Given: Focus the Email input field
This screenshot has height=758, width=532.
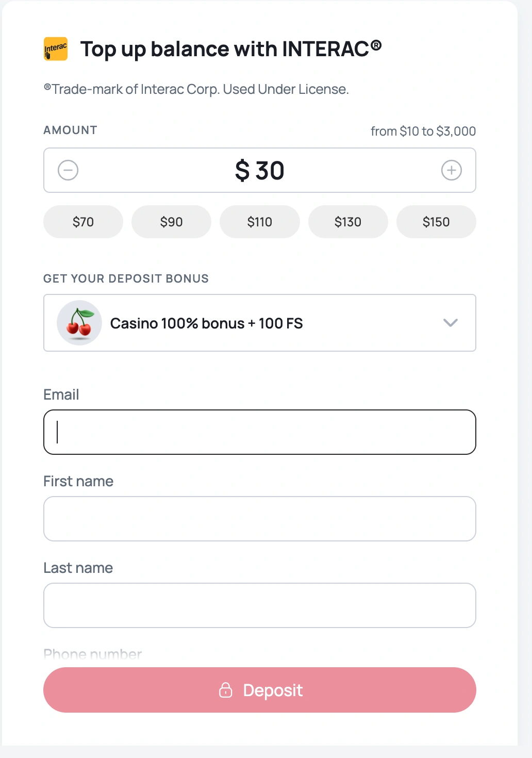Looking at the screenshot, I should coord(259,432).
